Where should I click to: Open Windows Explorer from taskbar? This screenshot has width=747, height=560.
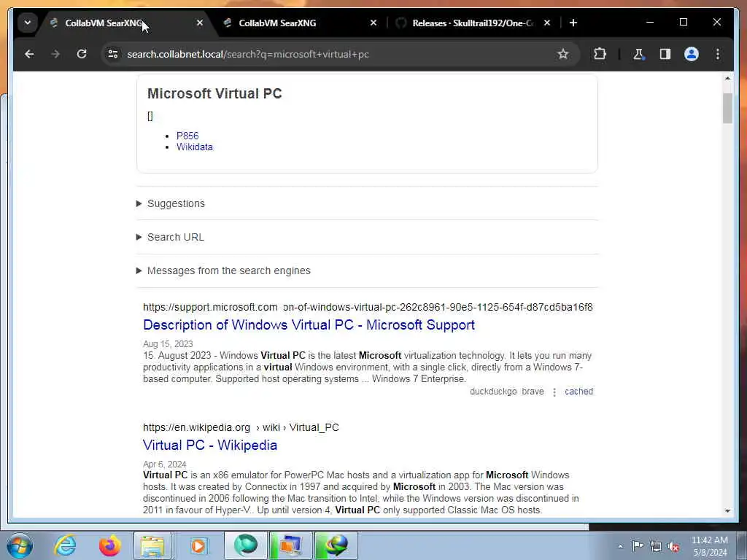click(x=152, y=545)
